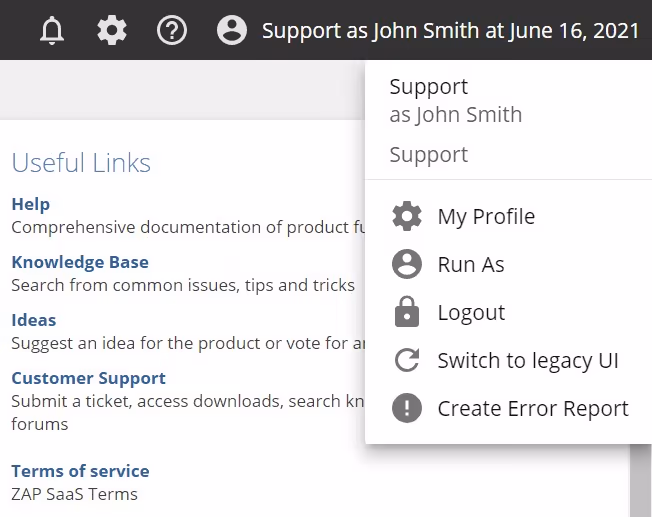Click the help question mark icon
The image size is (652, 517).
(172, 31)
